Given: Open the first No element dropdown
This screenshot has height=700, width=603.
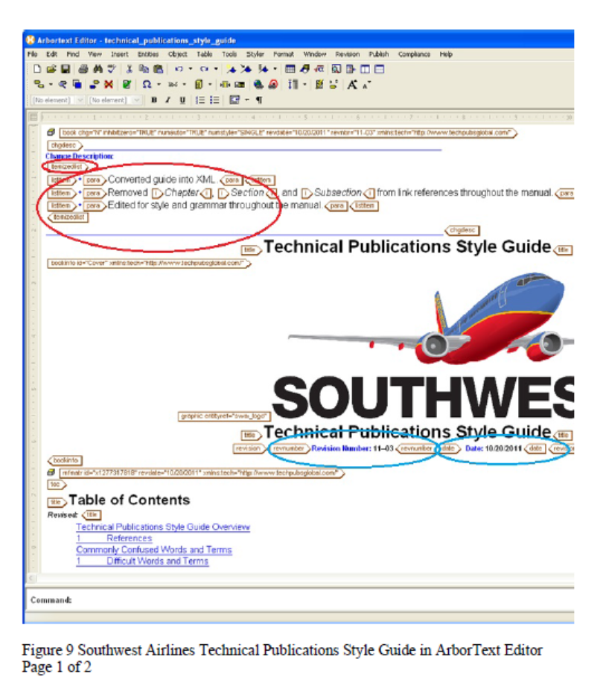Looking at the screenshot, I should pos(80,100).
